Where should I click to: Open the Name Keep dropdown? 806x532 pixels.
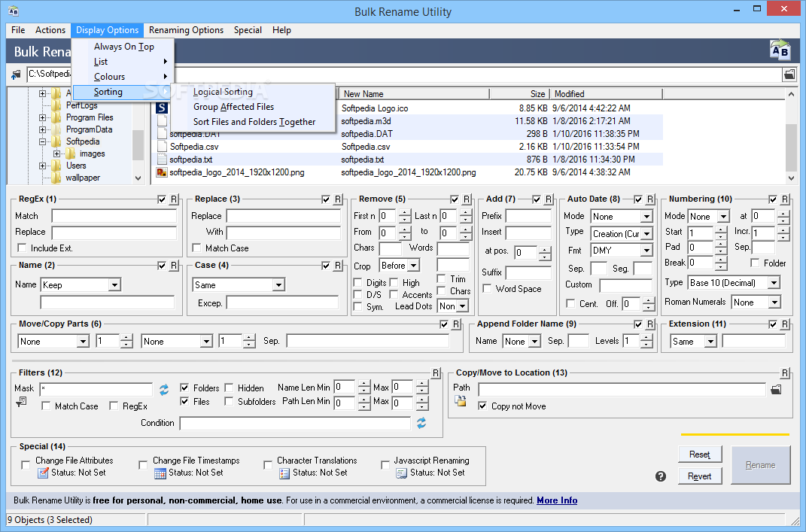(114, 284)
